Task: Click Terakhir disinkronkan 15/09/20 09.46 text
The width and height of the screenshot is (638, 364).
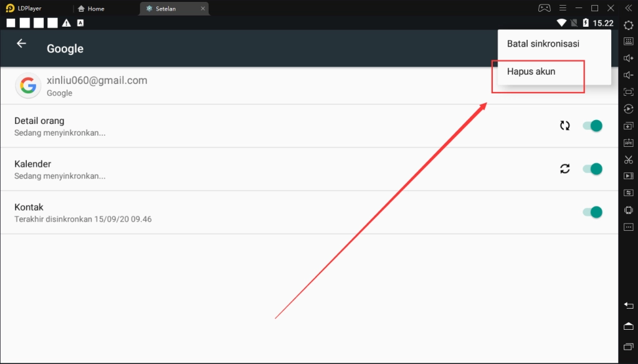Action: click(83, 219)
